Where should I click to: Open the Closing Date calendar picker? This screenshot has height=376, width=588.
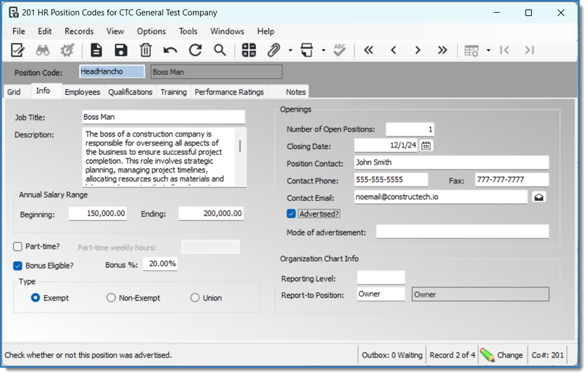point(426,145)
